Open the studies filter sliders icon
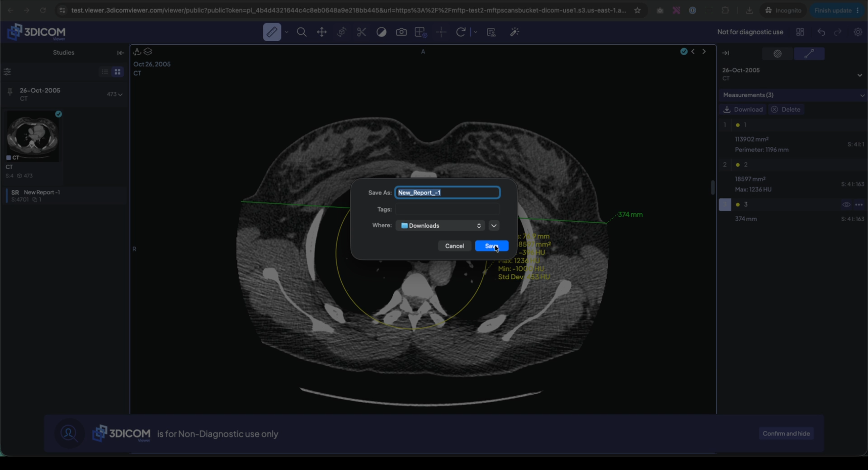 pos(7,72)
